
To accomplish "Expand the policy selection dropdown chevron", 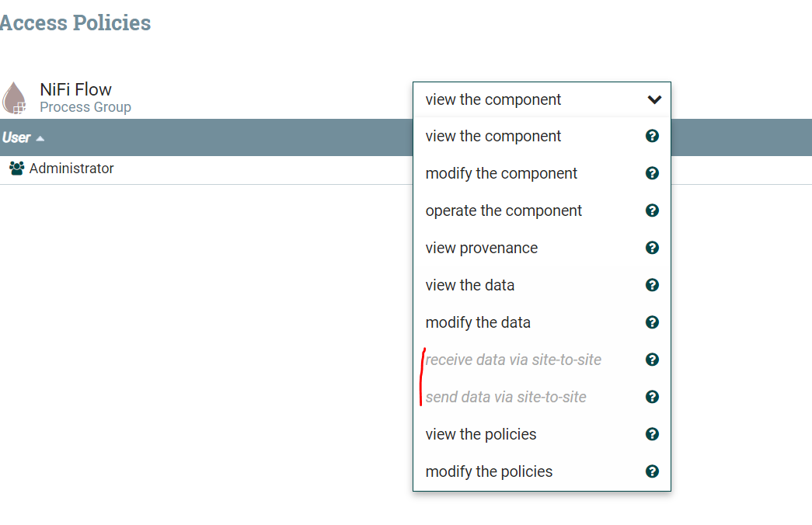I will click(x=653, y=99).
